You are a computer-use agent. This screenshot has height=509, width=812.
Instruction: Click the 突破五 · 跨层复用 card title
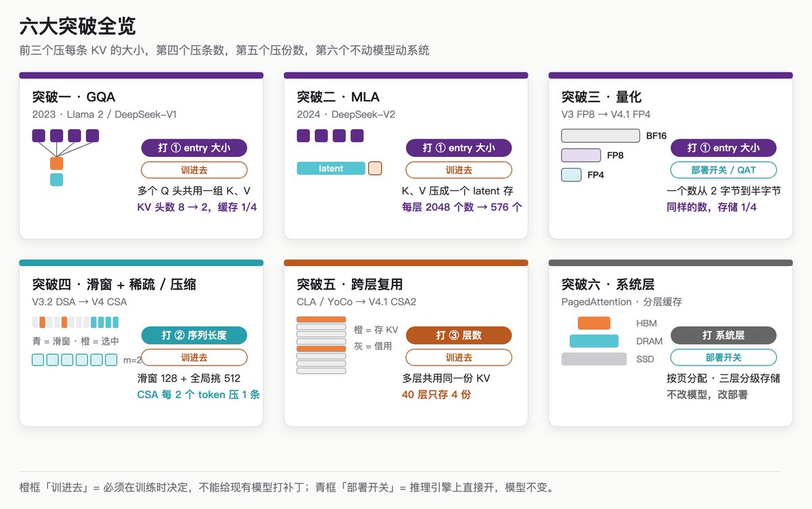350,284
